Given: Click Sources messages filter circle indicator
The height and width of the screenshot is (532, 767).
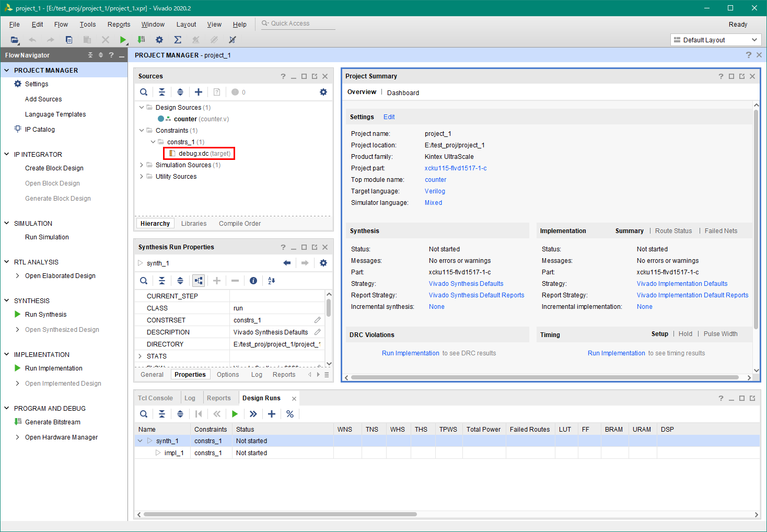Looking at the screenshot, I should [235, 92].
